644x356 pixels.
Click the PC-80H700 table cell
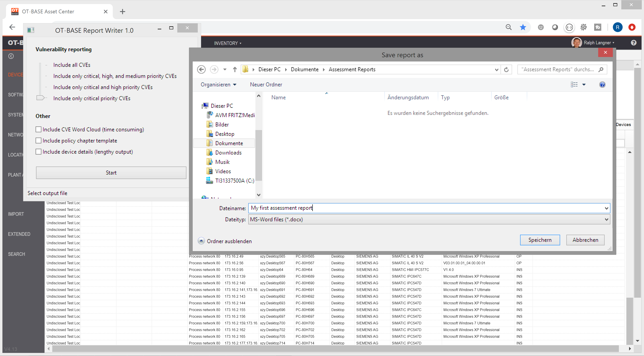click(x=312, y=323)
